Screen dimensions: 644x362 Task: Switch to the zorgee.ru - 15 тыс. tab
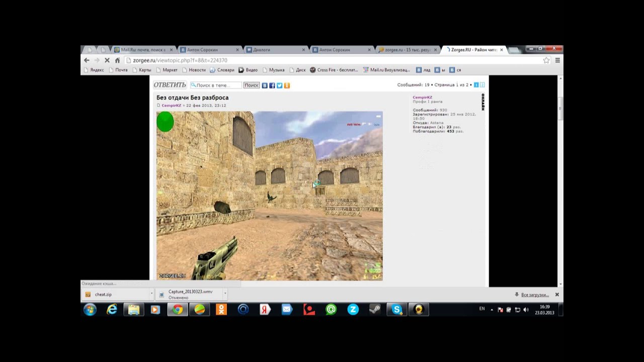407,50
